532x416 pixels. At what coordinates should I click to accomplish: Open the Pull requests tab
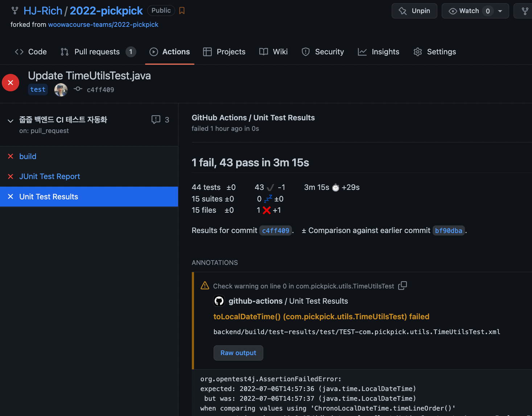98,52
